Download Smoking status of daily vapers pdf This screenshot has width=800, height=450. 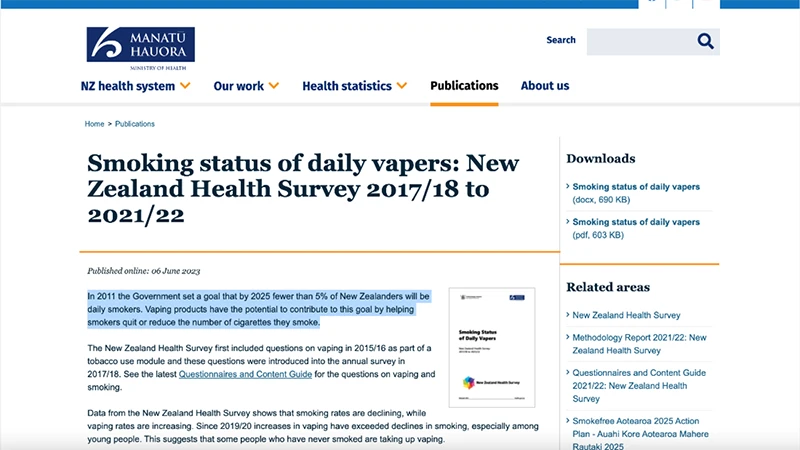[x=636, y=228]
